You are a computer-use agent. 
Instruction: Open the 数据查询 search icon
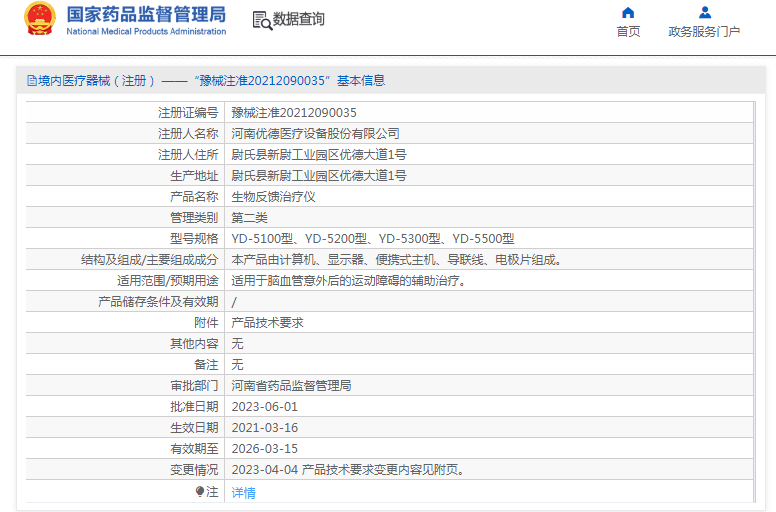262,20
